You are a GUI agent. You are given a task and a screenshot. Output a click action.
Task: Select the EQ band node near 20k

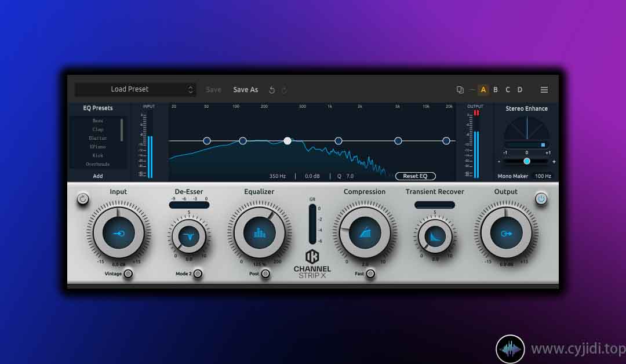point(446,141)
